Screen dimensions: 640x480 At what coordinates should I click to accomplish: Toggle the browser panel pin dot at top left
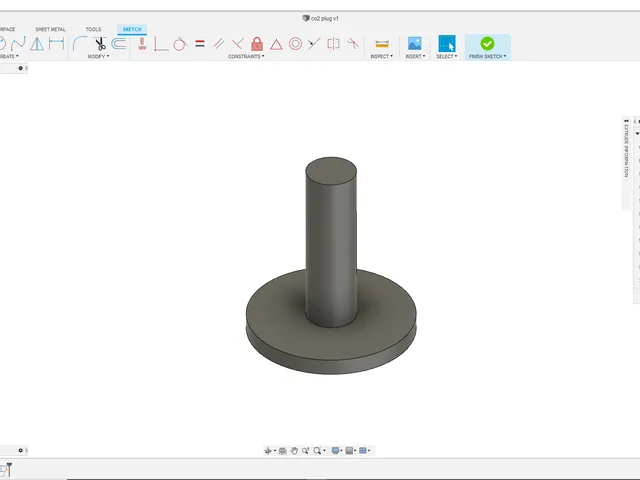pos(20,68)
